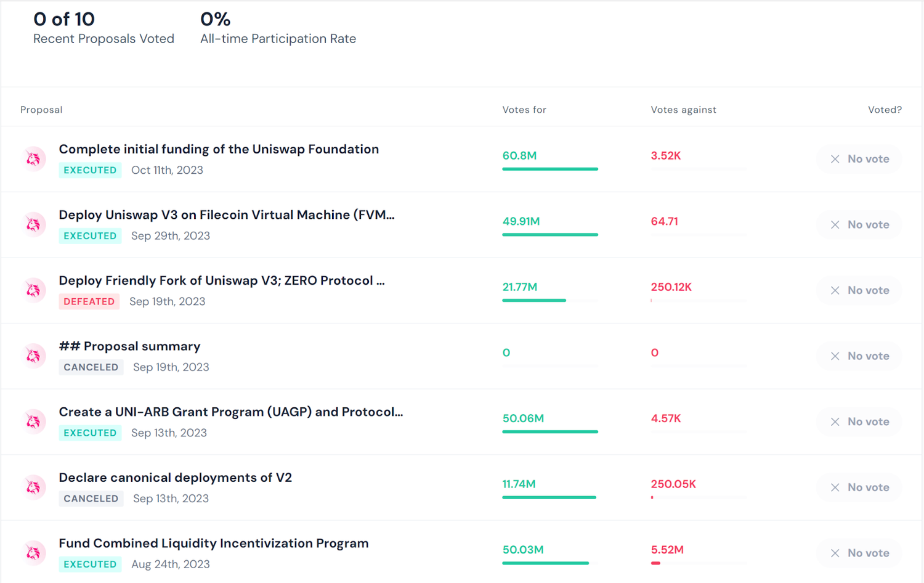Image resolution: width=924 pixels, height=583 pixels.
Task: Click X icon in Uniswap Foundation No vote badge
Action: 835,159
